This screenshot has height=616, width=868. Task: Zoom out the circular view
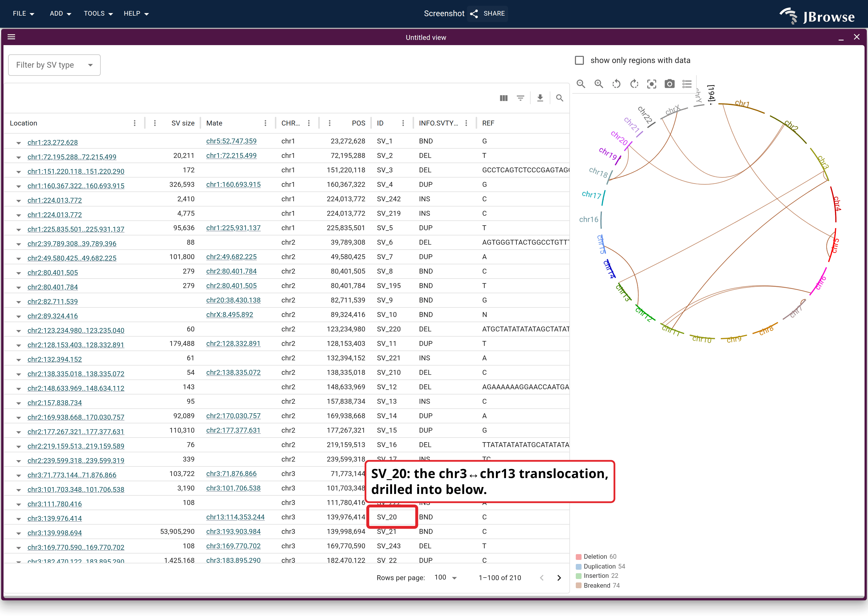pyautogui.click(x=581, y=84)
